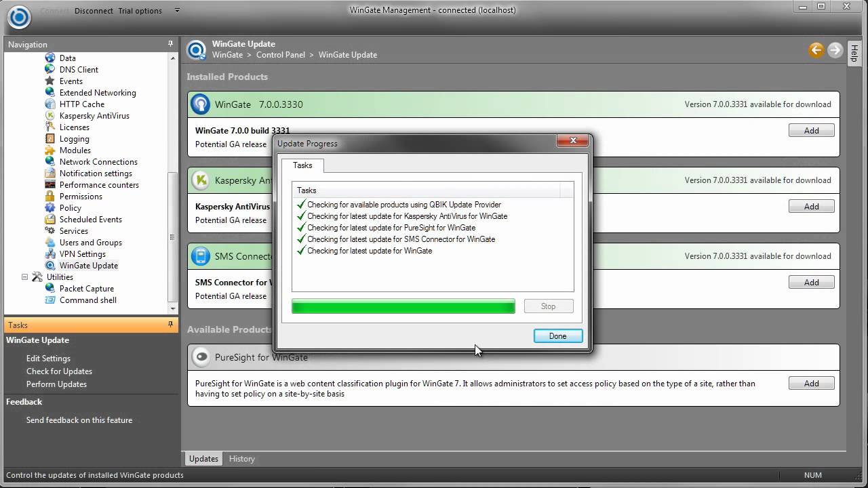Image resolution: width=868 pixels, height=488 pixels.
Task: Click the Data icon in Navigation tree
Action: tap(50, 58)
